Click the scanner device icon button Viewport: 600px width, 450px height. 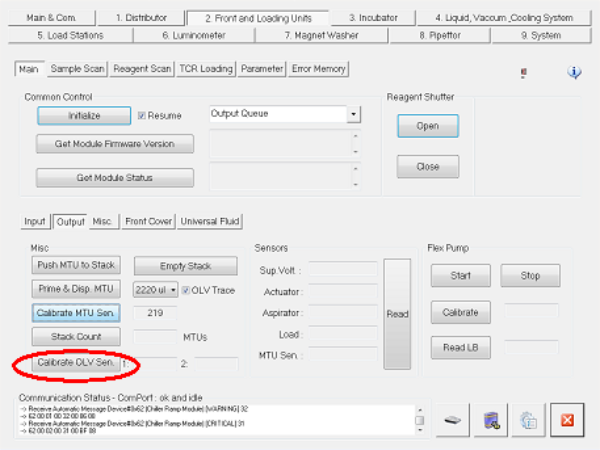pyautogui.click(x=454, y=421)
